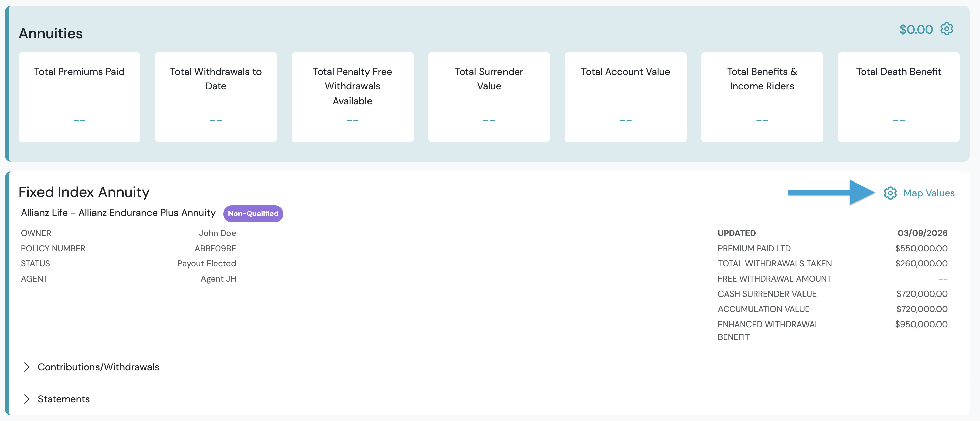Screen dimensions: 980x421
Task: Click the Agent JH value
Action: (218, 279)
